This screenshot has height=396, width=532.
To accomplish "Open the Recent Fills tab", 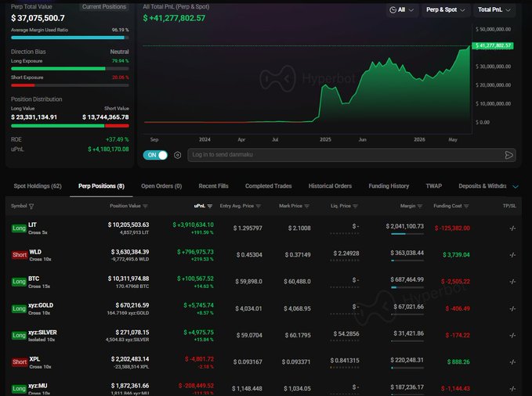I will (213, 186).
